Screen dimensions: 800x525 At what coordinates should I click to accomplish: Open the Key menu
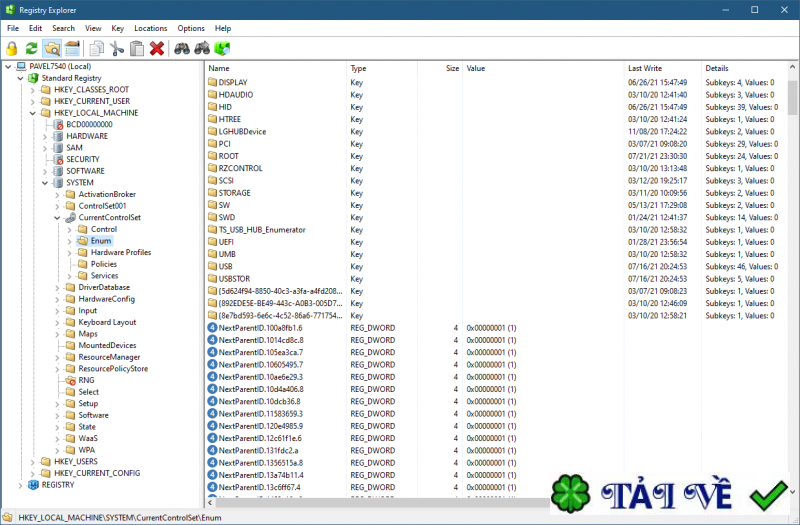pos(117,28)
